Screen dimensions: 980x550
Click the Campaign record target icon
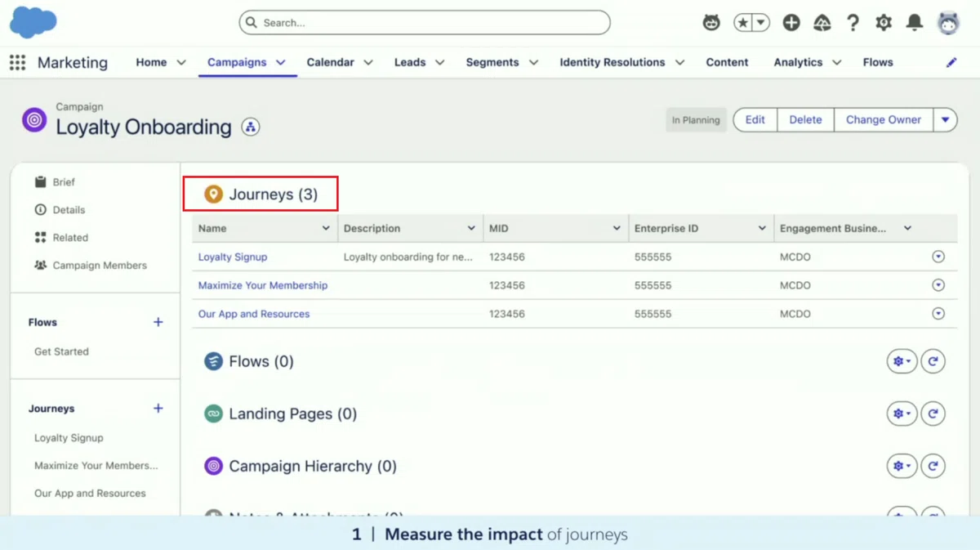[x=34, y=120]
